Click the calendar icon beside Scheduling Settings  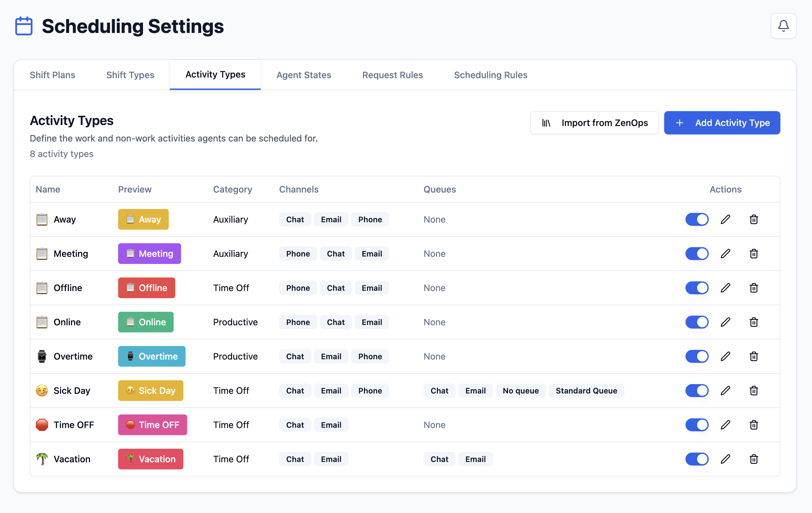tap(24, 26)
